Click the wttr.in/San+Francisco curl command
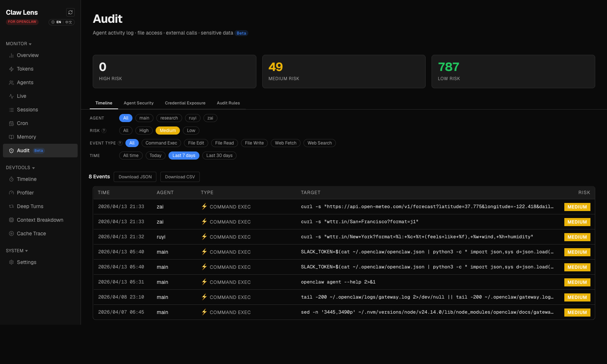607x364 pixels. click(x=359, y=222)
